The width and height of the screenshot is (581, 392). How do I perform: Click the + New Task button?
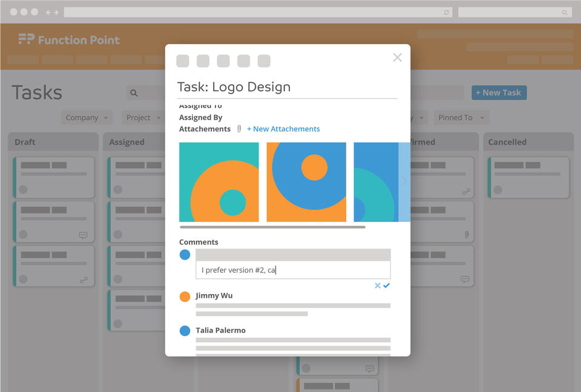coord(499,93)
